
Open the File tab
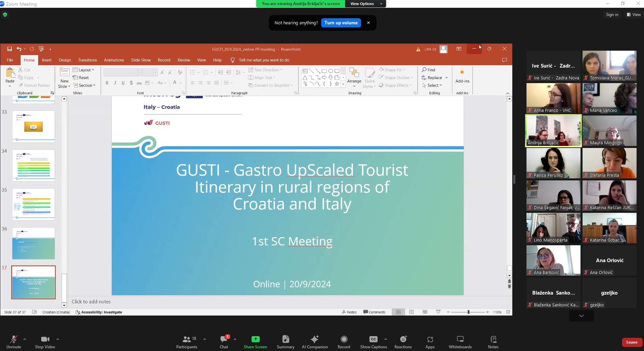[10, 60]
